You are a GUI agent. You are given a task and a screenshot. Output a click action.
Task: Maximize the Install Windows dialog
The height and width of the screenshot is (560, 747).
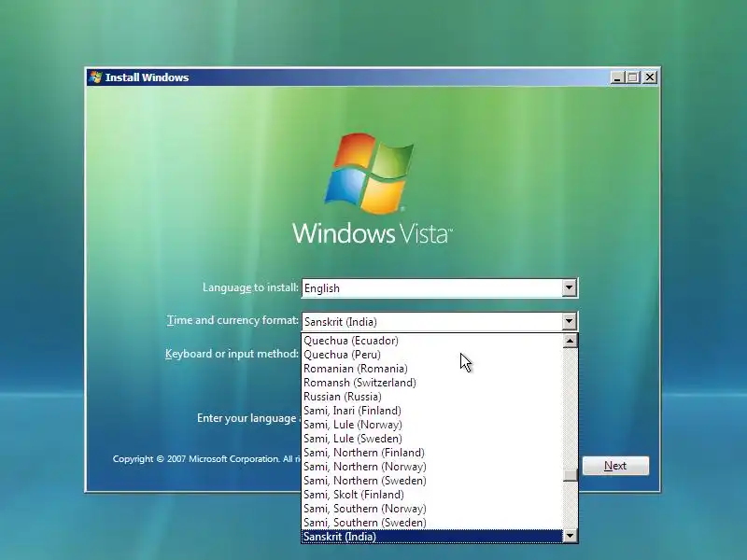633,77
